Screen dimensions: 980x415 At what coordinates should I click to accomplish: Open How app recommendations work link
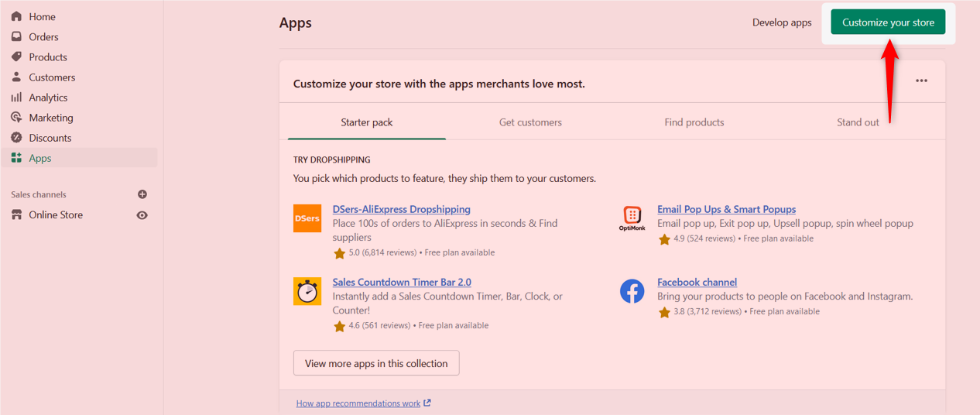click(x=363, y=403)
